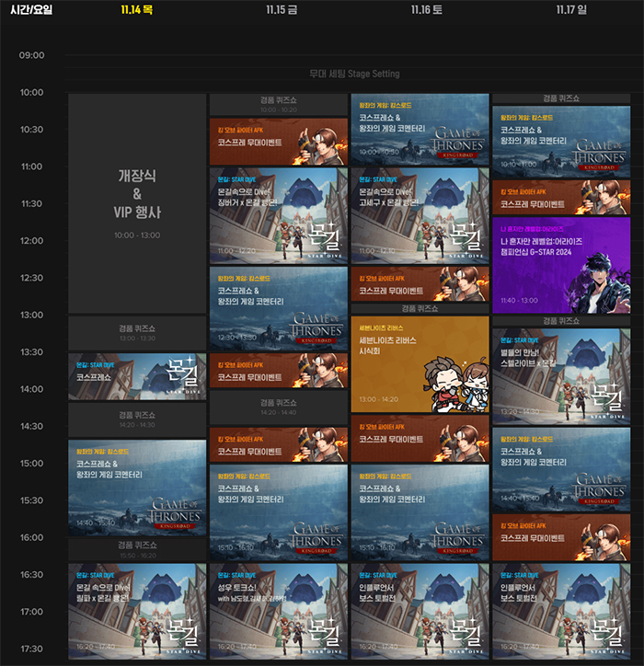644x666 pixels.
Task: Click the 16:00 time label
Action: pyautogui.click(x=31, y=538)
